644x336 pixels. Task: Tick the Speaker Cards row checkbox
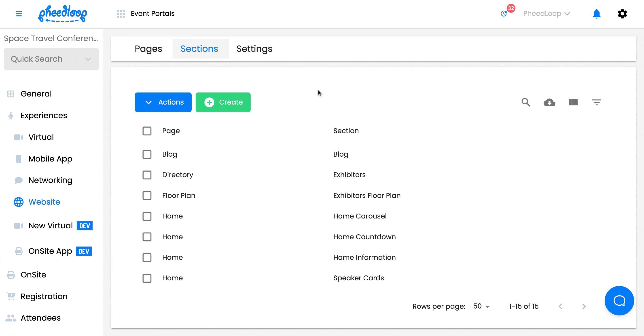click(147, 278)
